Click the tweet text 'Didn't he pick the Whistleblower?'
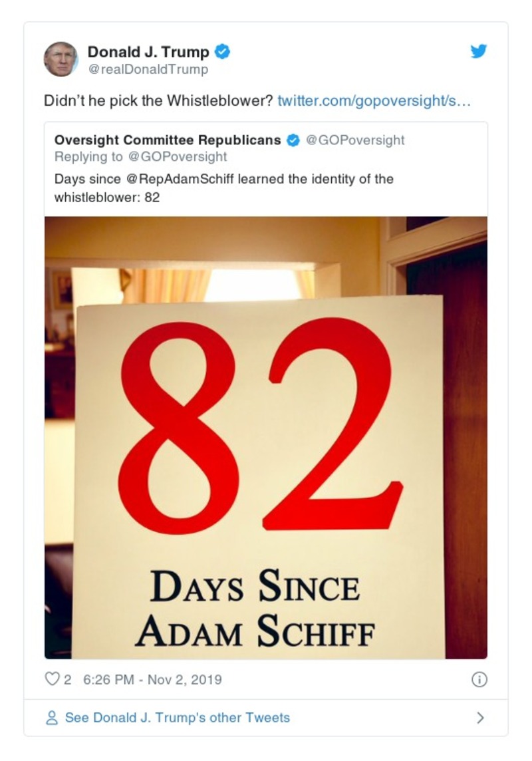 click(x=158, y=101)
